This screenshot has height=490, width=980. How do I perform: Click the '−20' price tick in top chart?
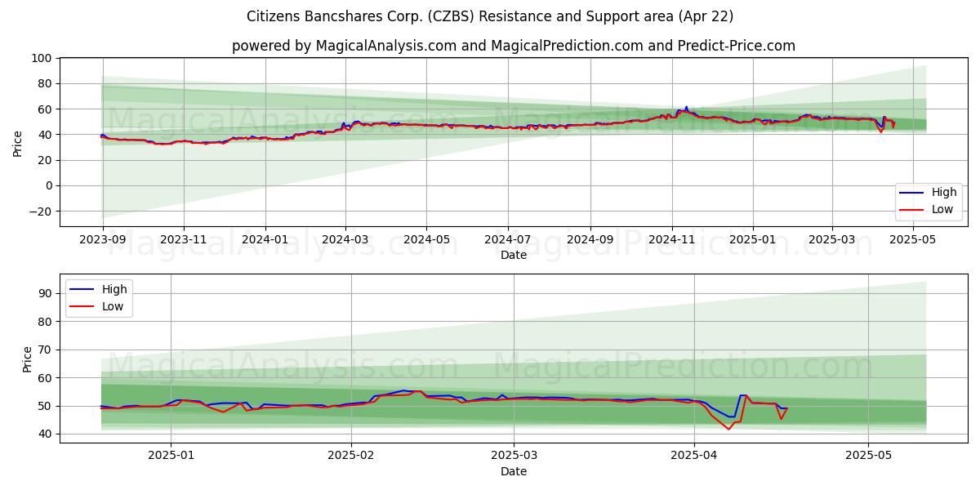[x=40, y=211]
